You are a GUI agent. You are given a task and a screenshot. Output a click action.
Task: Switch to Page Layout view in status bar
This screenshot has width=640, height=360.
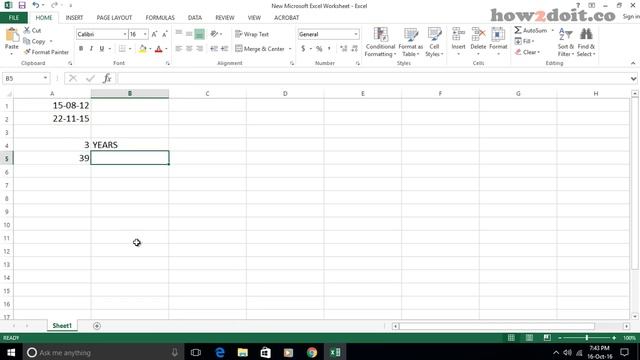tap(529, 338)
